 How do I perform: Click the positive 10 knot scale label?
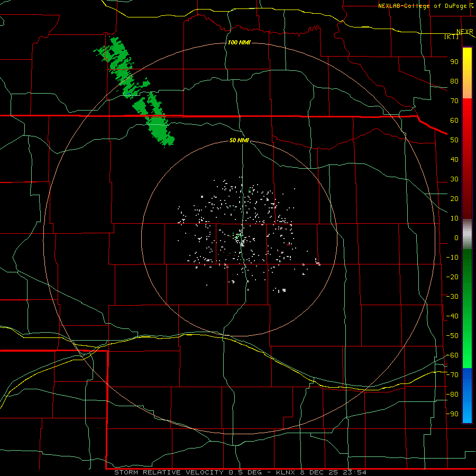click(454, 218)
